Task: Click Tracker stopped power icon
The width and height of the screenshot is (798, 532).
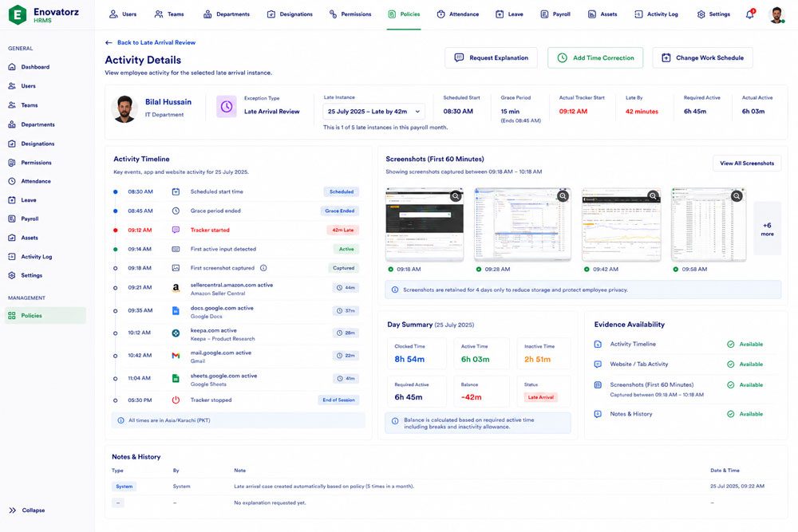Action: (x=176, y=400)
